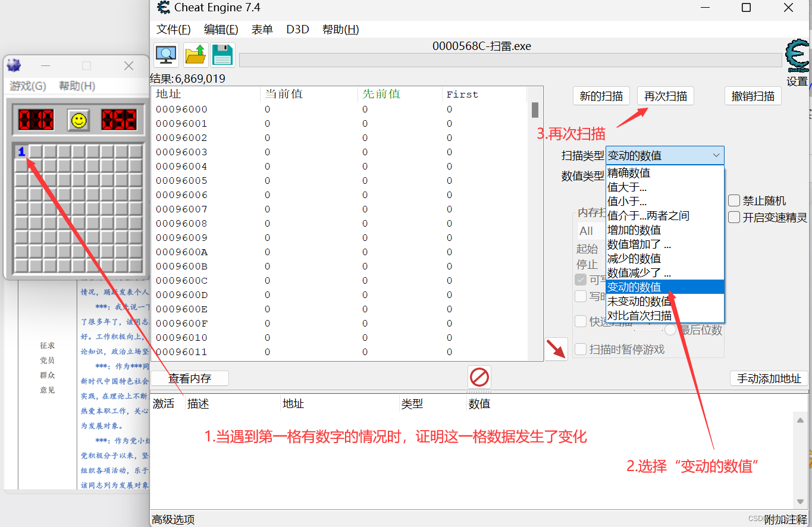812x527 pixels.
Task: Toggle the 禁止随机 checkbox
Action: click(x=734, y=201)
